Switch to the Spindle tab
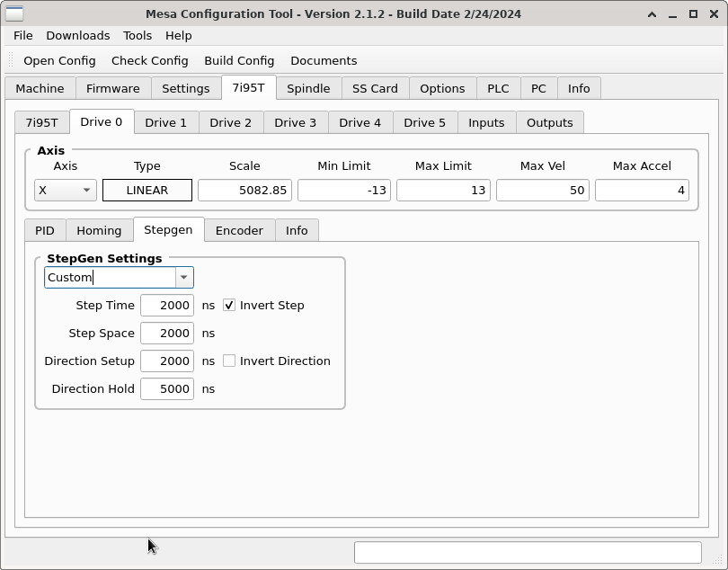This screenshot has width=728, height=570. [x=308, y=88]
